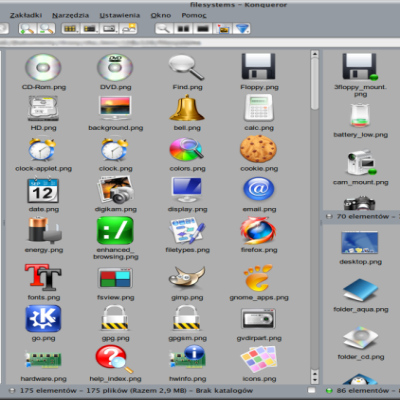
Task: Select the bell.png icon
Action: [x=187, y=108]
